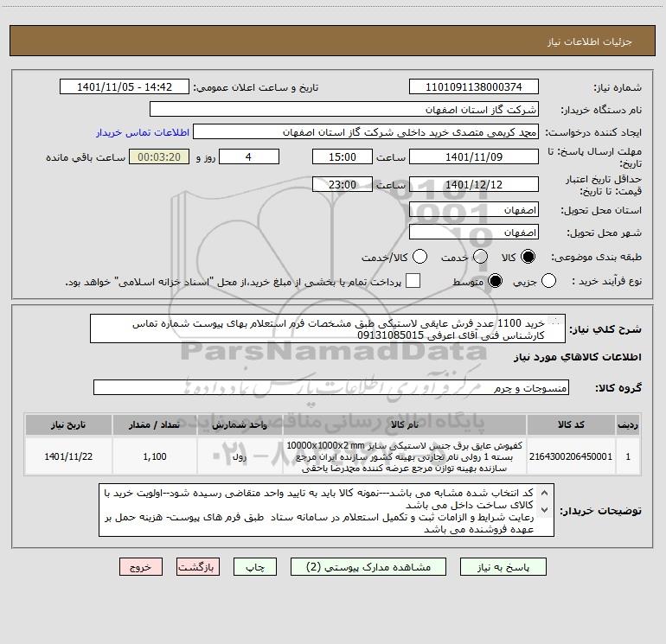Select item code 216430020645O001 cell
Viewport: 666px width, 644px height.
tap(571, 456)
